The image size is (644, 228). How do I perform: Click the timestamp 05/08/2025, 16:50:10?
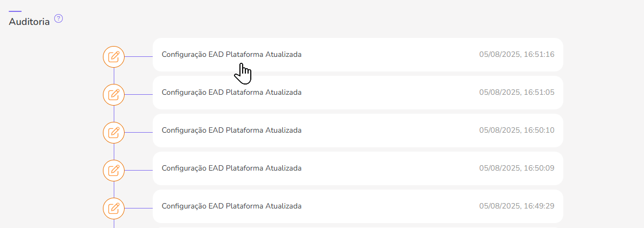(x=517, y=131)
